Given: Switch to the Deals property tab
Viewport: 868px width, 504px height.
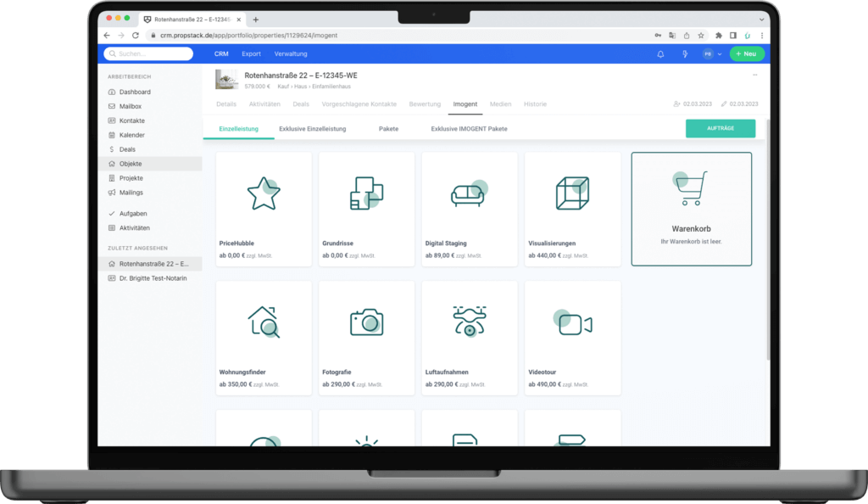Looking at the screenshot, I should tap(301, 104).
